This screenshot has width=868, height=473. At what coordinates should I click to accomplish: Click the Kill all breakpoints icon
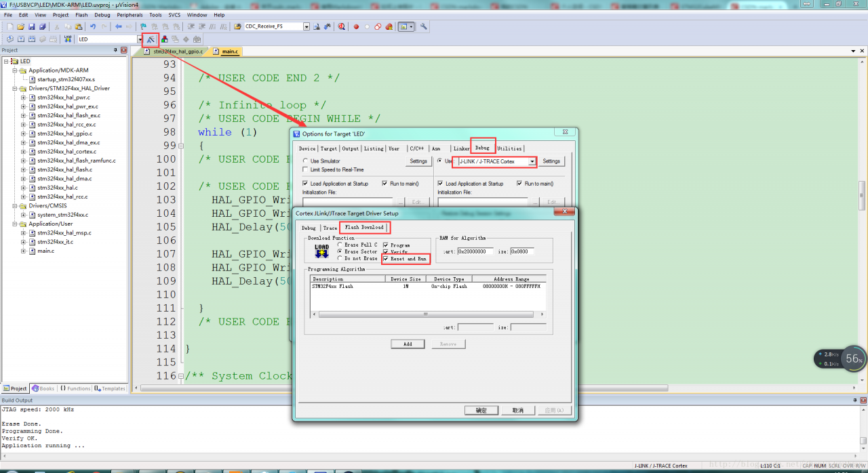click(x=389, y=26)
